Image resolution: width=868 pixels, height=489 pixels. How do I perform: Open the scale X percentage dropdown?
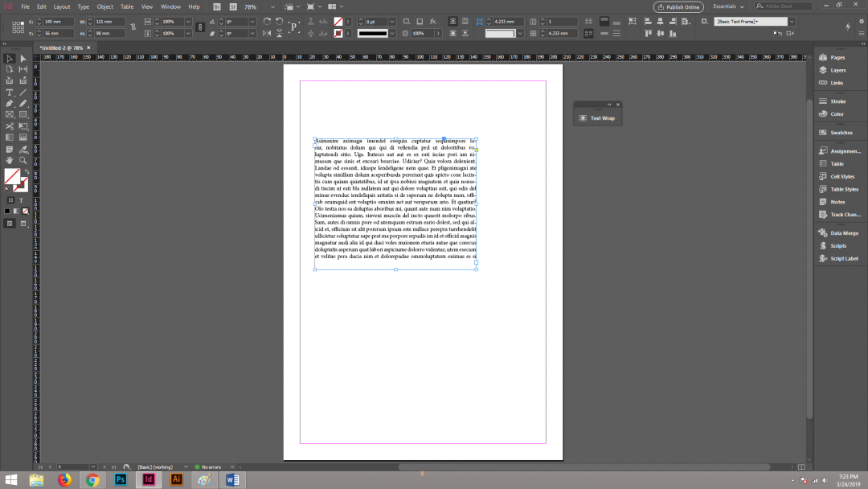coord(188,22)
